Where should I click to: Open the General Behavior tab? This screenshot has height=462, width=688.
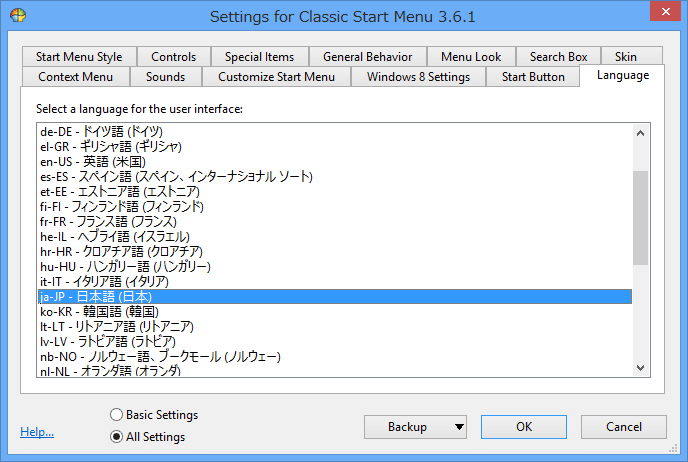[x=368, y=57]
